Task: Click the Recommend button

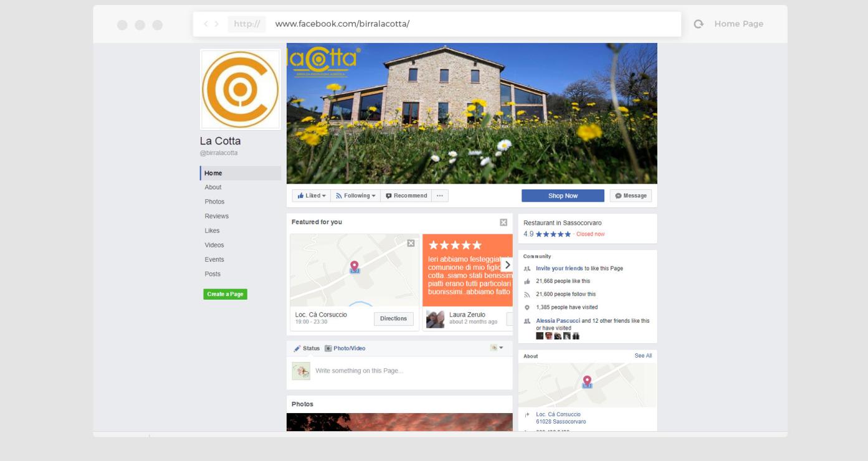Action: [x=406, y=196]
